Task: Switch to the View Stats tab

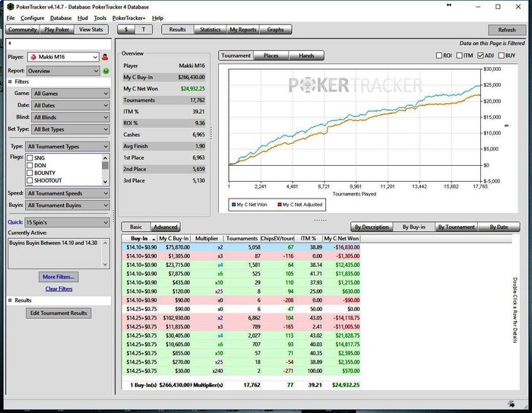Action: click(x=91, y=30)
